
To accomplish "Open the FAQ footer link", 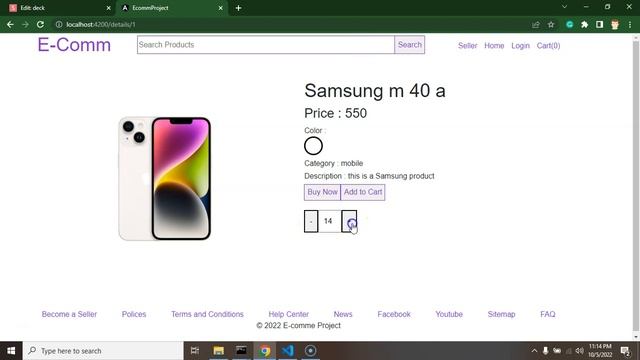I will 548,314.
